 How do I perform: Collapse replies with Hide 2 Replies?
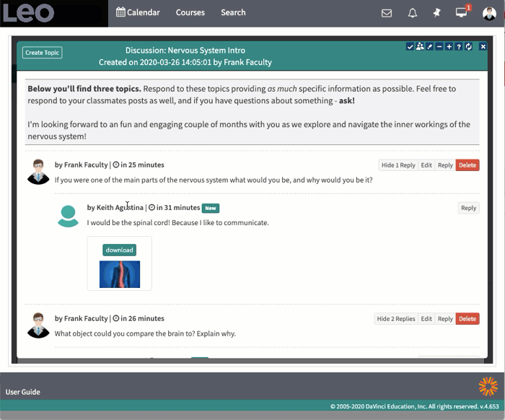tap(396, 319)
